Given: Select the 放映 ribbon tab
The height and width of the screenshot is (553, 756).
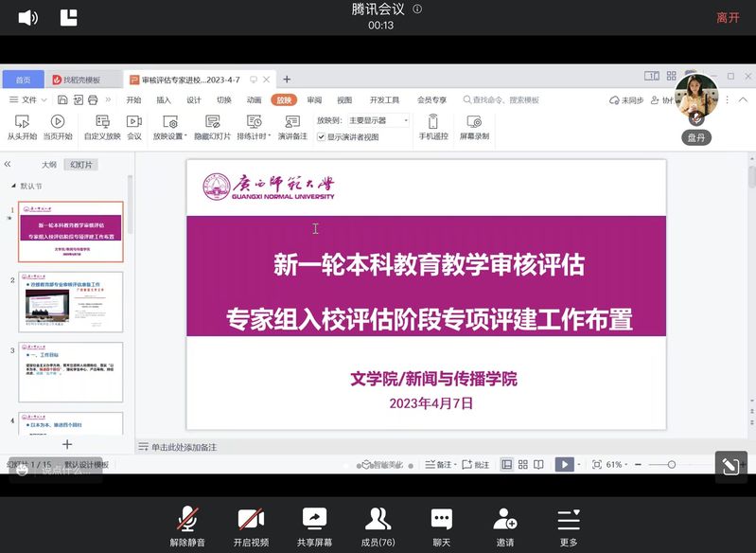Looking at the screenshot, I should (x=284, y=99).
